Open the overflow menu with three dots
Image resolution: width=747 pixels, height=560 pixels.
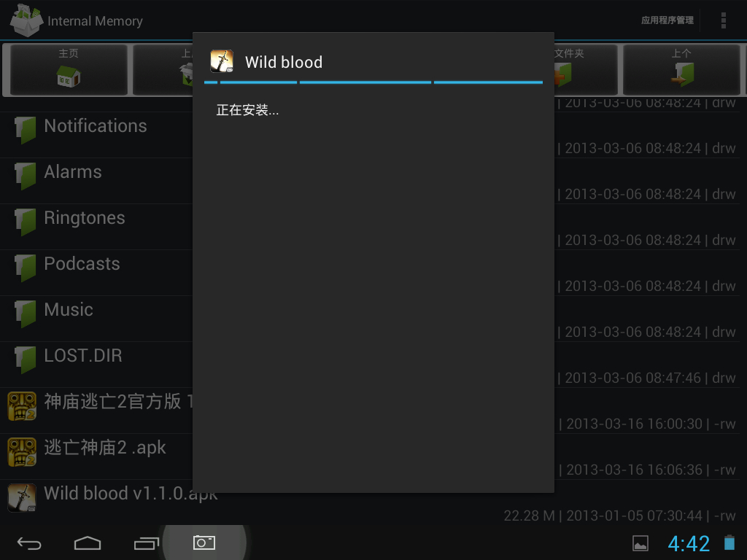pyautogui.click(x=723, y=20)
